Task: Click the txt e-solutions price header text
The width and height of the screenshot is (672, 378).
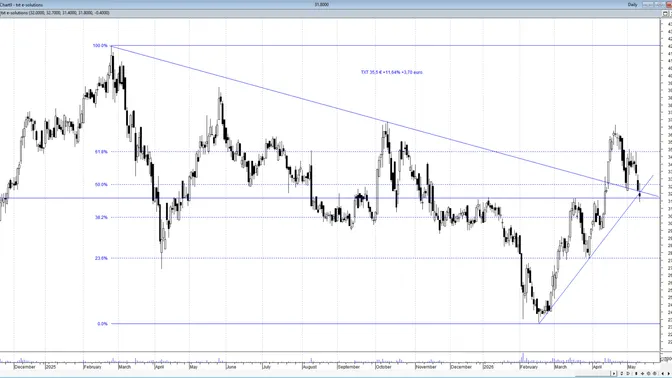Action: tap(55, 13)
